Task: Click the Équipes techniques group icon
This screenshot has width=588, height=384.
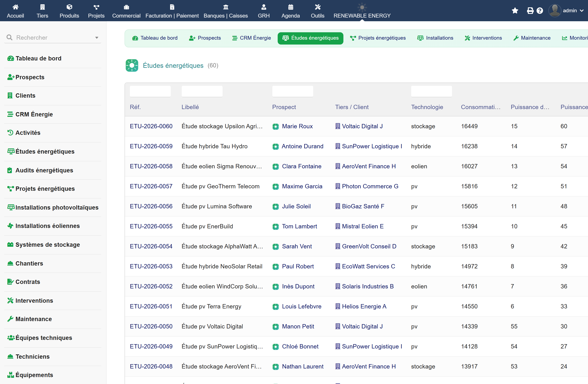Action: (x=11, y=338)
